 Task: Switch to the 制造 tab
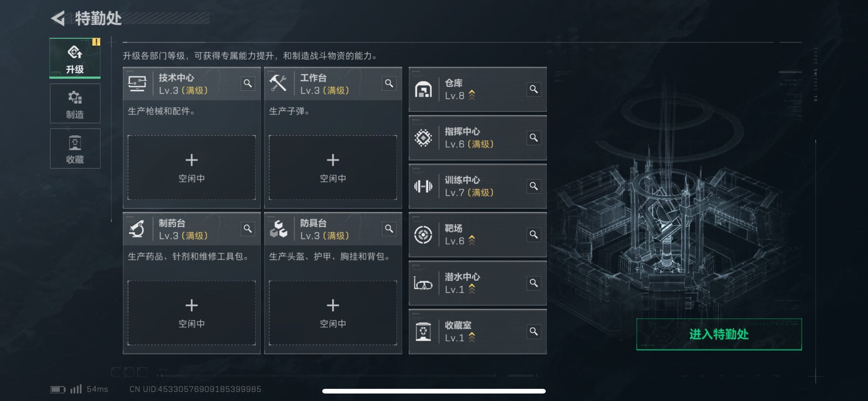coord(75,104)
